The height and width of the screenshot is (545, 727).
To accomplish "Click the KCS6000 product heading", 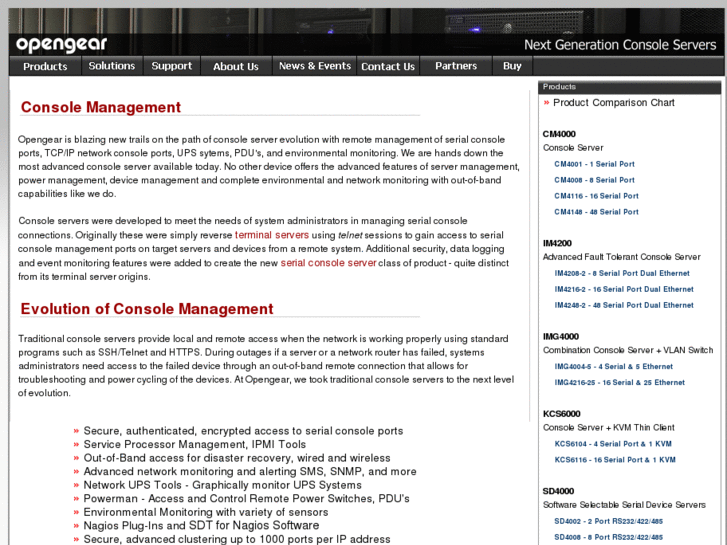I will tap(561, 414).
